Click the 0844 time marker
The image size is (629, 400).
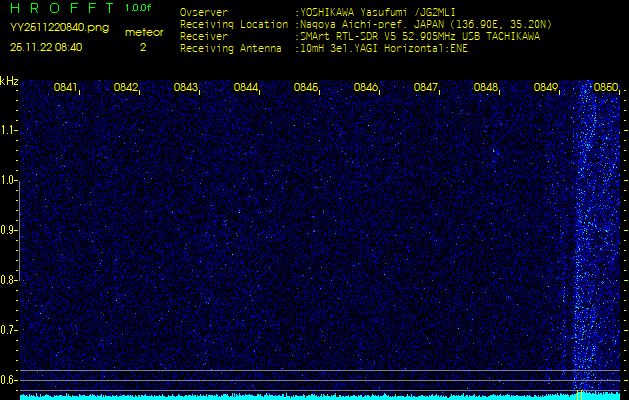tap(246, 87)
